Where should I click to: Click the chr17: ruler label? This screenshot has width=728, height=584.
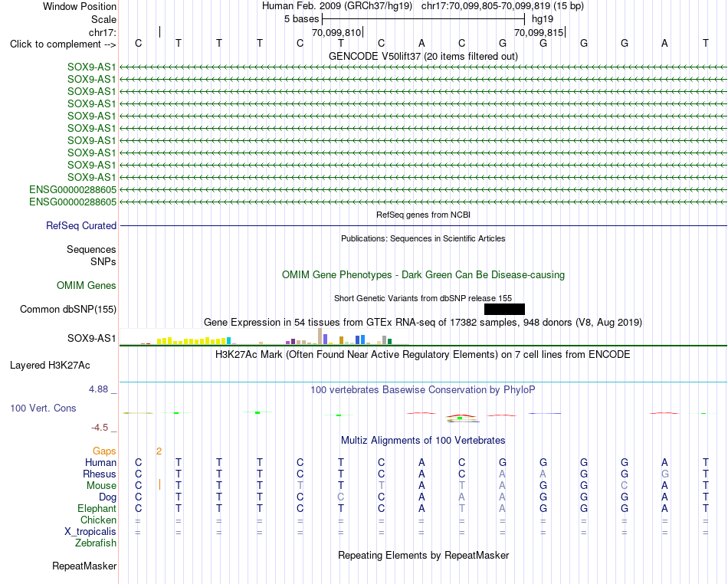(103, 32)
